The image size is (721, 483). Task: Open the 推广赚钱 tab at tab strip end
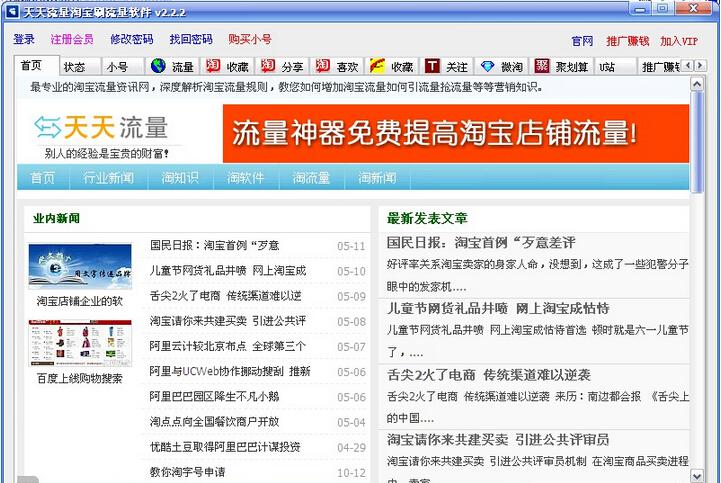click(660, 67)
